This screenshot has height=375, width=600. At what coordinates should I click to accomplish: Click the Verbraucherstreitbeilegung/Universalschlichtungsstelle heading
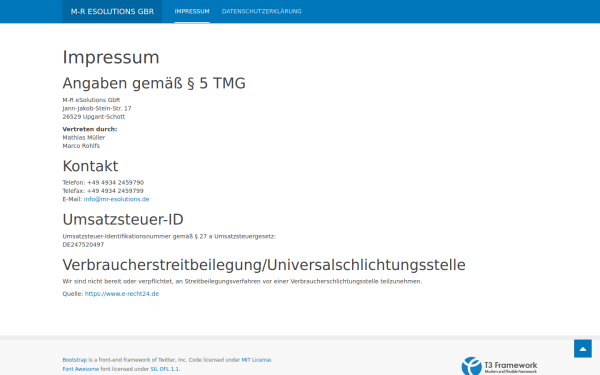[264, 265]
